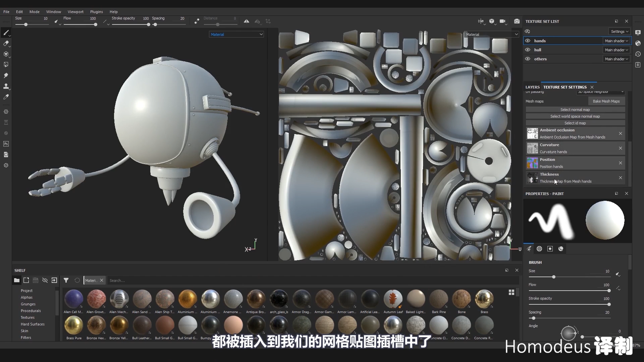Screen dimensions: 644x362
Task: Open Brush properties tab icon
Action: click(529, 249)
